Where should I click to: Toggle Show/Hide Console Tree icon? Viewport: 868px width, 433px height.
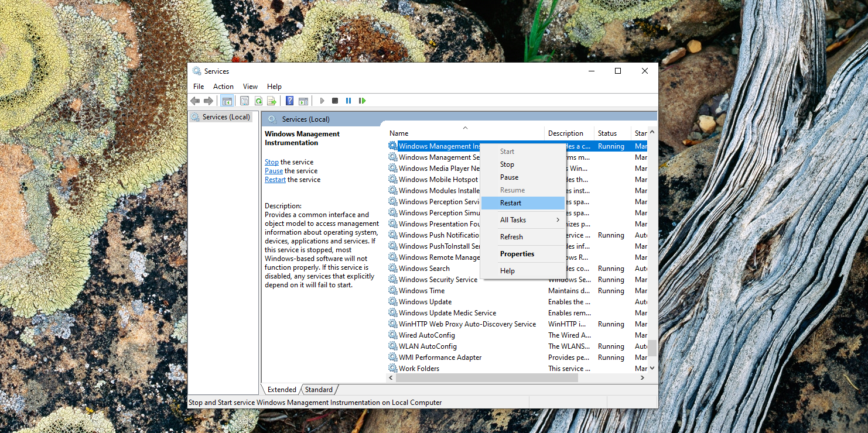(x=227, y=101)
